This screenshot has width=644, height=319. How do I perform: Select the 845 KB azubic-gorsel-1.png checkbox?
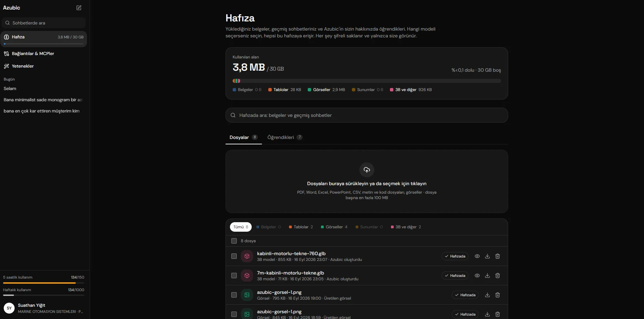pos(234,314)
